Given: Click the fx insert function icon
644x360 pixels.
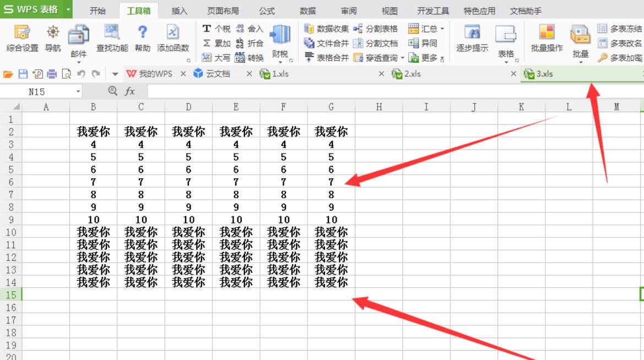Looking at the screenshot, I should coord(130,91).
